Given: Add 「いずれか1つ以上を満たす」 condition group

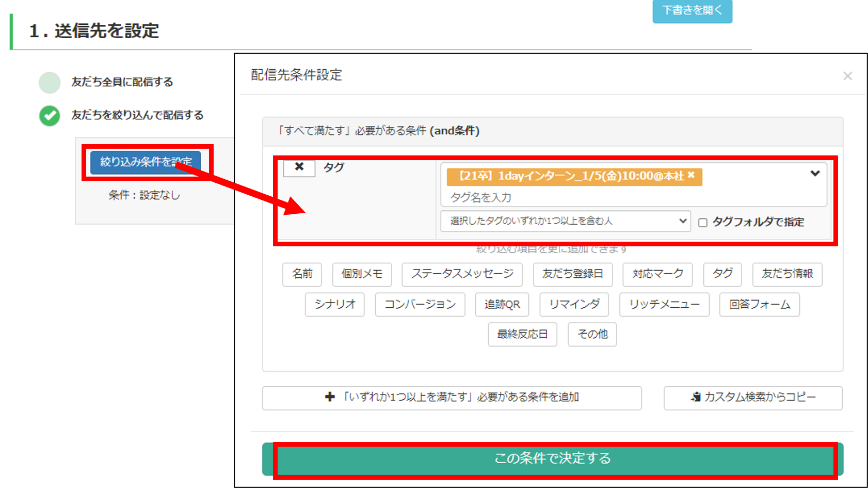Looking at the screenshot, I should click(452, 398).
